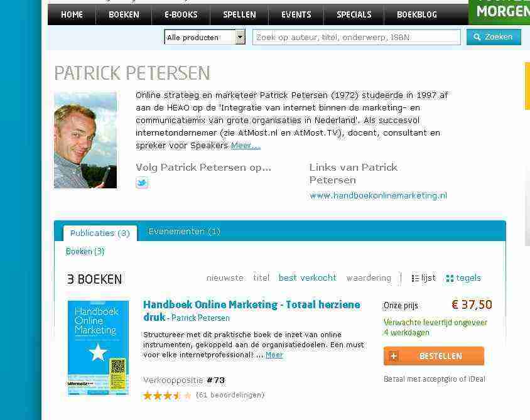Visit www.handboekonlinemarketing.nl link

[x=378, y=196]
